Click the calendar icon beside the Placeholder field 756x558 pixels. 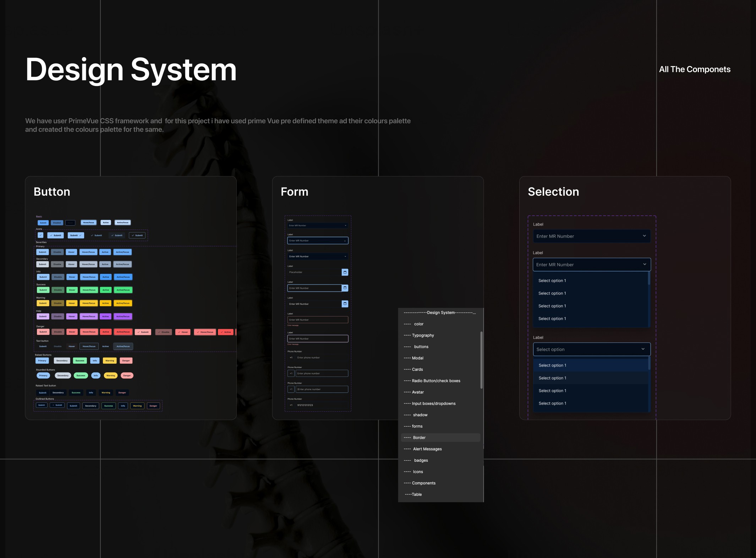pos(345,272)
